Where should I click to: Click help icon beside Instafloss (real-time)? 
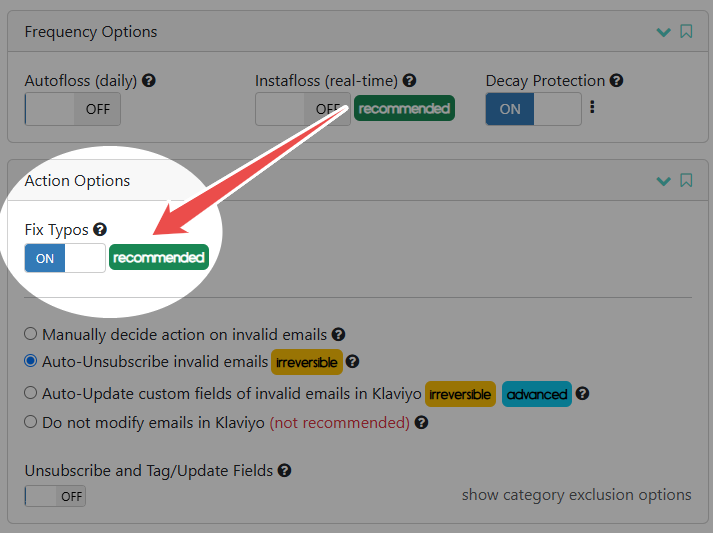pos(409,80)
